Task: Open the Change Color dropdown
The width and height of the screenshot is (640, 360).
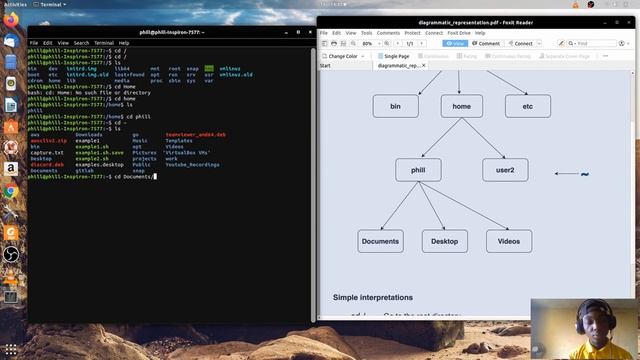Action: click(x=343, y=56)
